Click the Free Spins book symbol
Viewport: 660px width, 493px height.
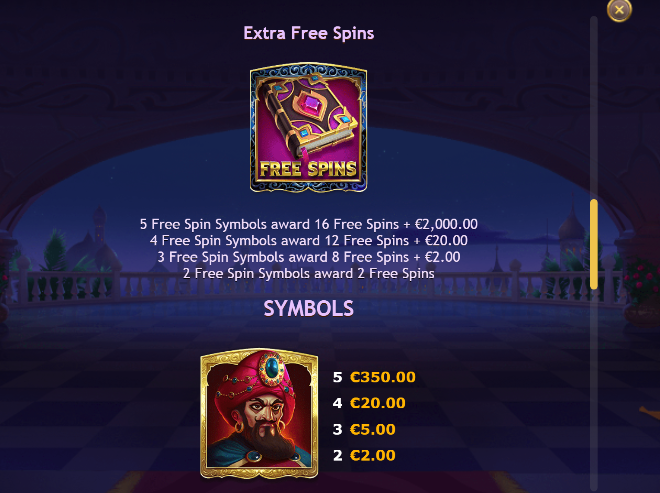pos(308,128)
